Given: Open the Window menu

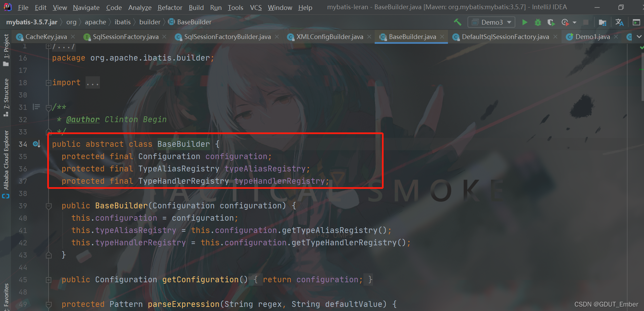Looking at the screenshot, I should (280, 7).
